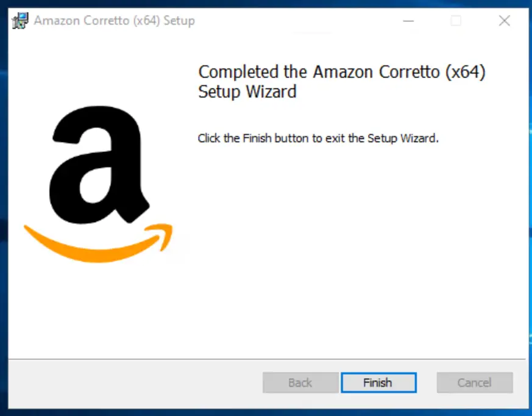The height and width of the screenshot is (416, 532).
Task: Click the 'Amazon Corretto (x64) Setup' title text
Action: coord(115,21)
